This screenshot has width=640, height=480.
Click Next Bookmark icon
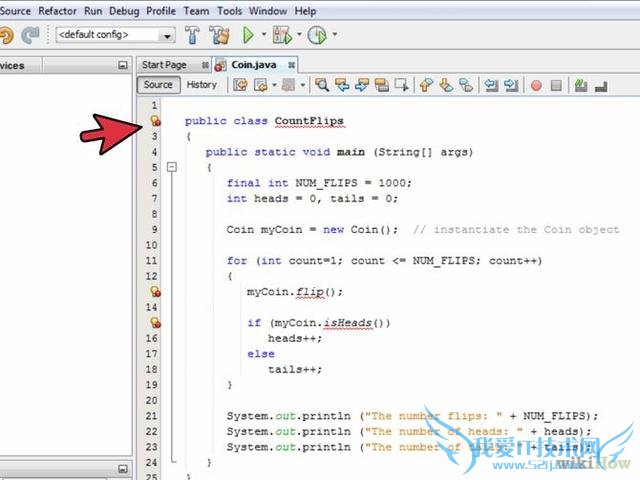pyautogui.click(x=446, y=85)
